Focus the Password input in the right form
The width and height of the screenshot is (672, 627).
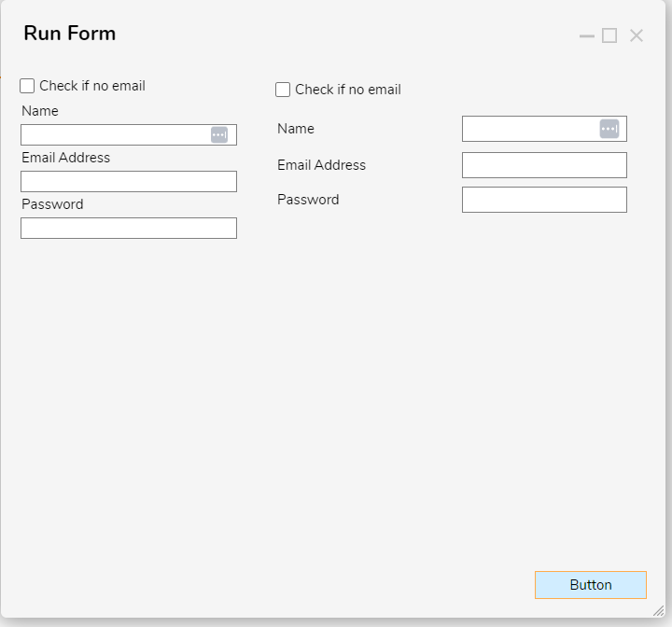coord(544,200)
